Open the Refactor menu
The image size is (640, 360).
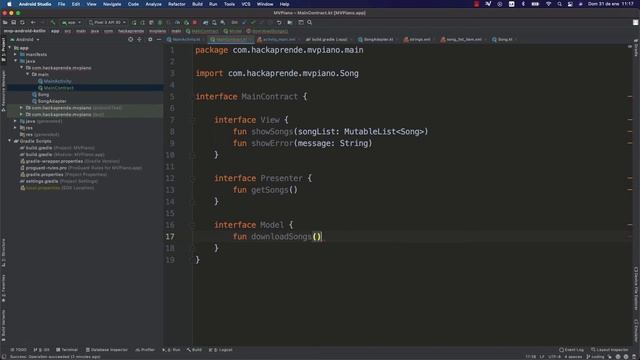coord(177,4)
